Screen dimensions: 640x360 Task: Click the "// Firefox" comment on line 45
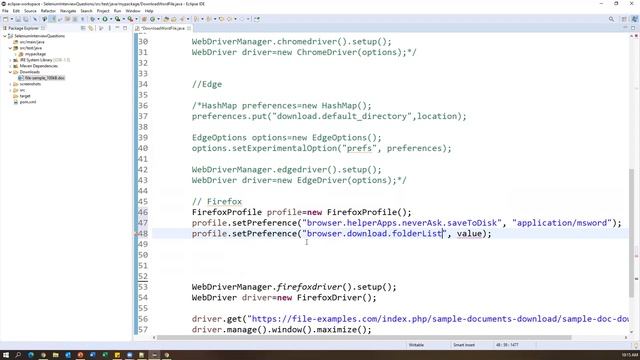217,202
